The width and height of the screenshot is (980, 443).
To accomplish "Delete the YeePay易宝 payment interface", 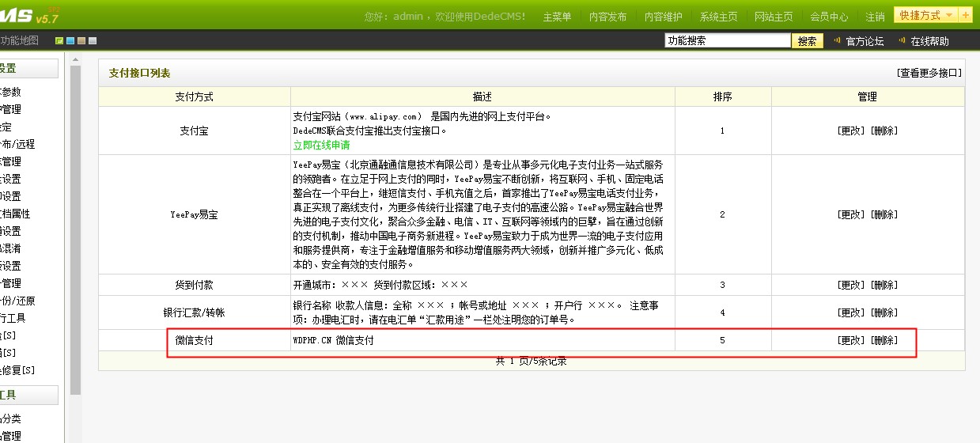I will [x=884, y=214].
